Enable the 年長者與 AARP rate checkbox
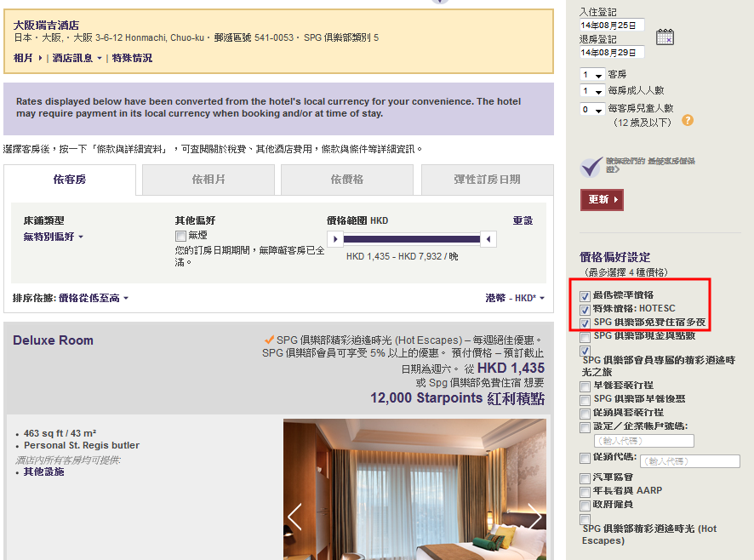This screenshot has width=754, height=560. click(585, 491)
